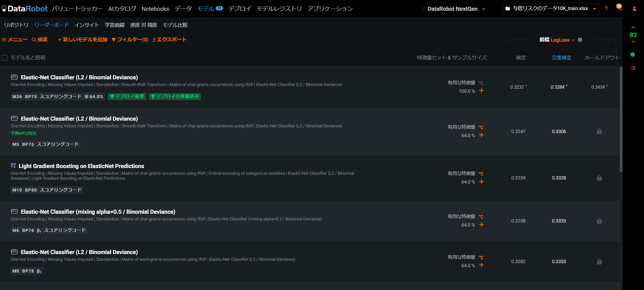
Task: Sort by the 交差検定 column header
Action: click(x=561, y=58)
